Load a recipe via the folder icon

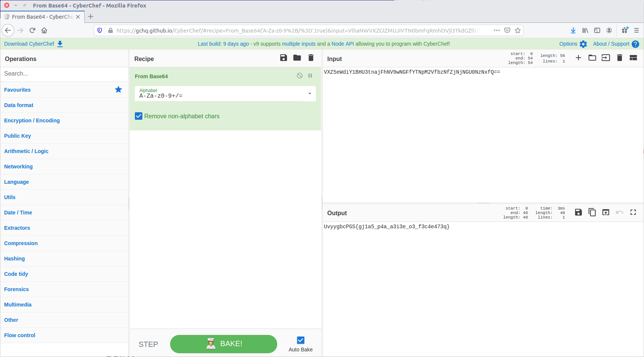point(297,58)
